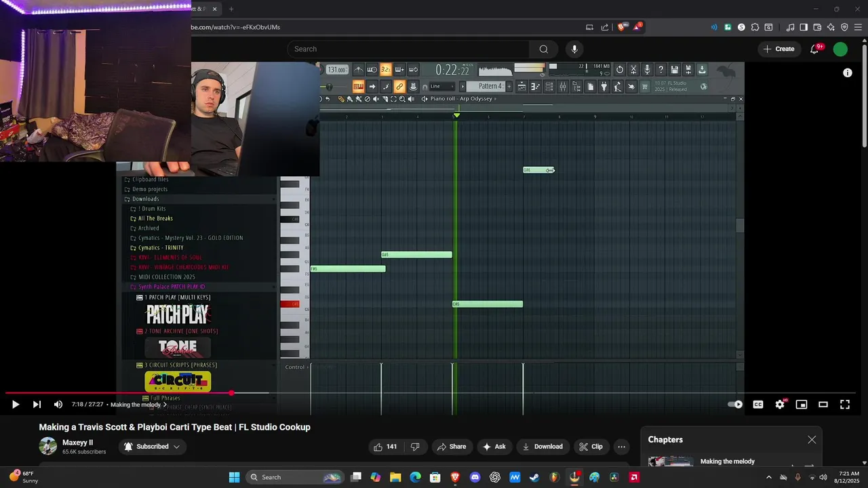Open YouTube notifications bell

click(x=815, y=49)
